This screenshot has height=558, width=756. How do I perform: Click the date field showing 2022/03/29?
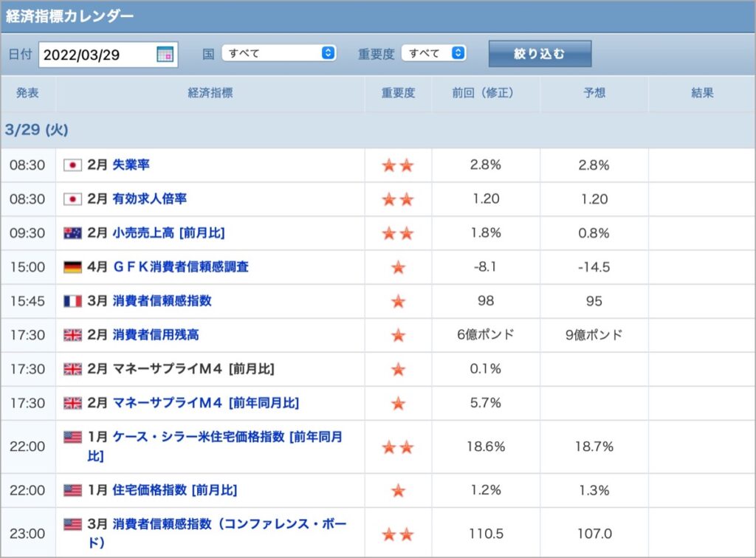108,55
